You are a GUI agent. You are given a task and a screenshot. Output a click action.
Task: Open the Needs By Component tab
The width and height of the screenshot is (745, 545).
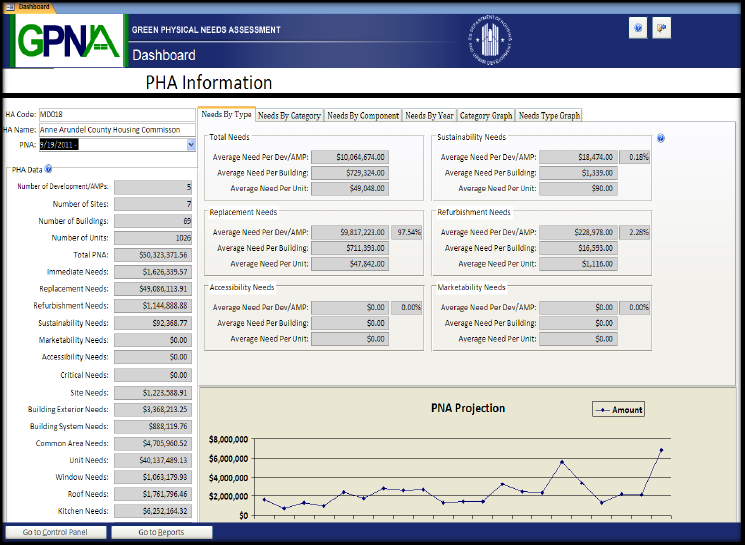coord(363,115)
